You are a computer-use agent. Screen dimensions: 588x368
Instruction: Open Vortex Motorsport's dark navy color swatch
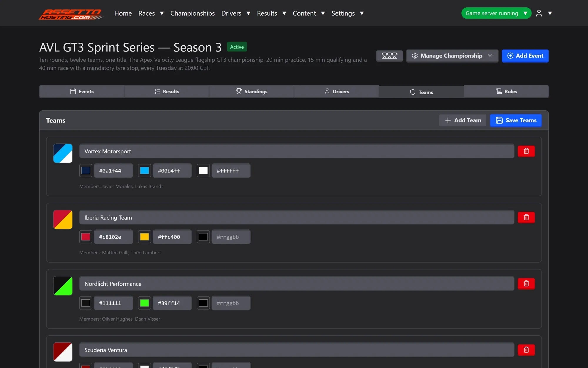[x=86, y=171]
